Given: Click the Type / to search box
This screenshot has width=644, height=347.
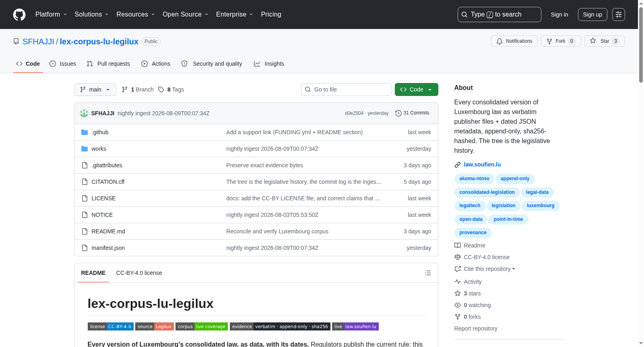Looking at the screenshot, I should 500,15.
